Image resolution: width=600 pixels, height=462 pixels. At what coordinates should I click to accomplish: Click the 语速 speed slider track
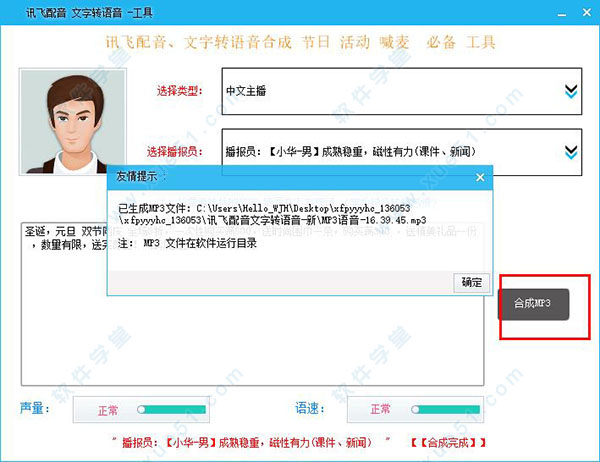(446, 410)
